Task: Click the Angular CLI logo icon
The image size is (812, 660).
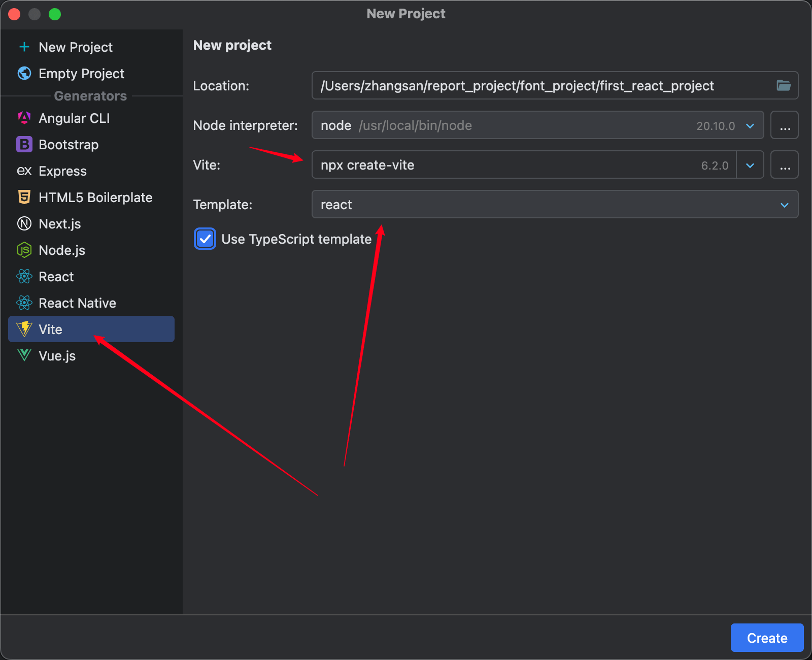Action: point(24,118)
